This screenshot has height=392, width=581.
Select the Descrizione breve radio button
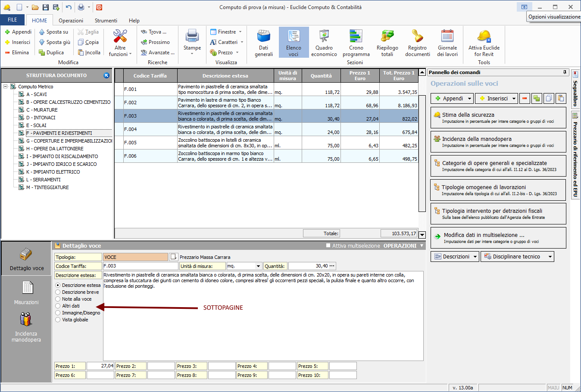(58, 292)
